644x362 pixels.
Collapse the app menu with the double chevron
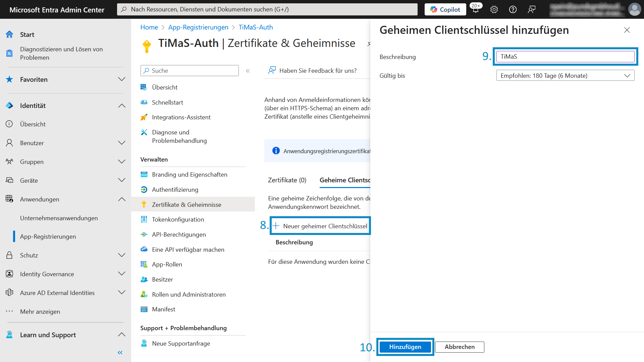[248, 71]
